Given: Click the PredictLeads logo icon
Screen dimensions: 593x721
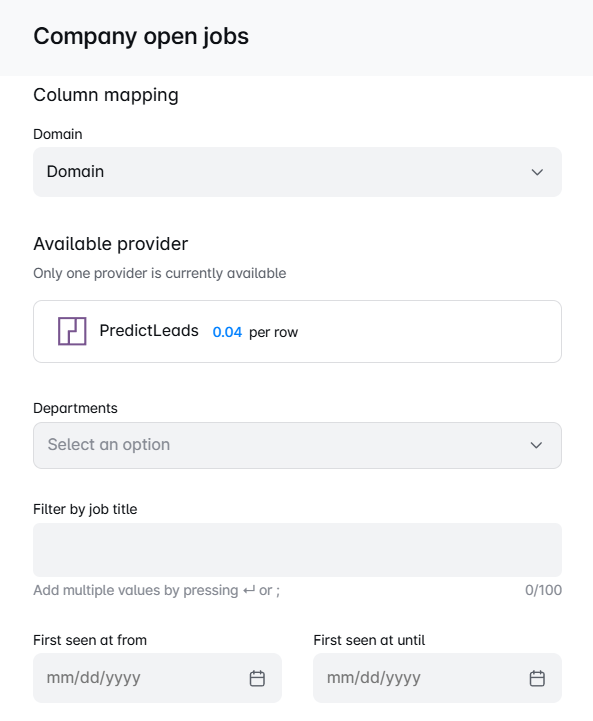Looking at the screenshot, I should [x=72, y=331].
